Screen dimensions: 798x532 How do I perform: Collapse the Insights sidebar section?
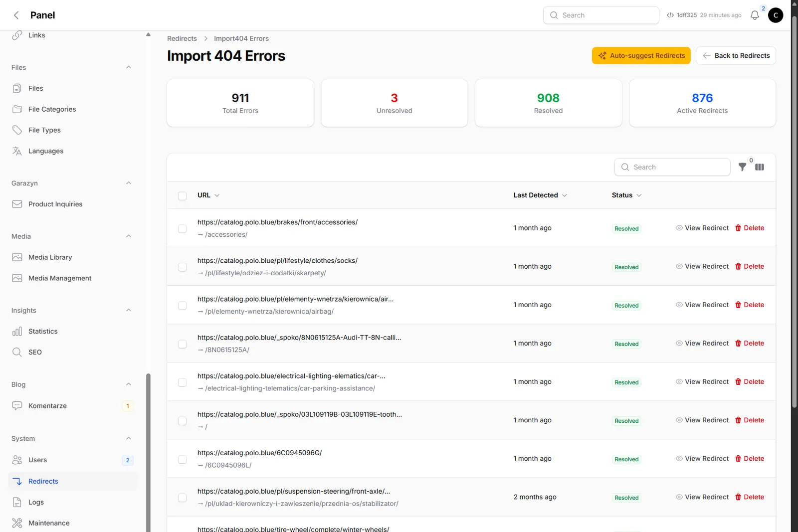129,310
